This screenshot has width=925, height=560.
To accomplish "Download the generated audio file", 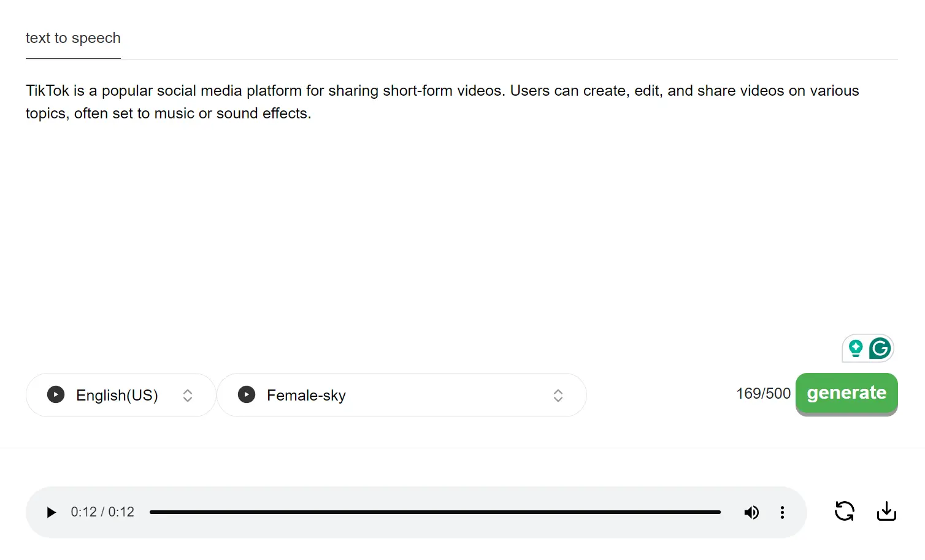I will coord(886,511).
